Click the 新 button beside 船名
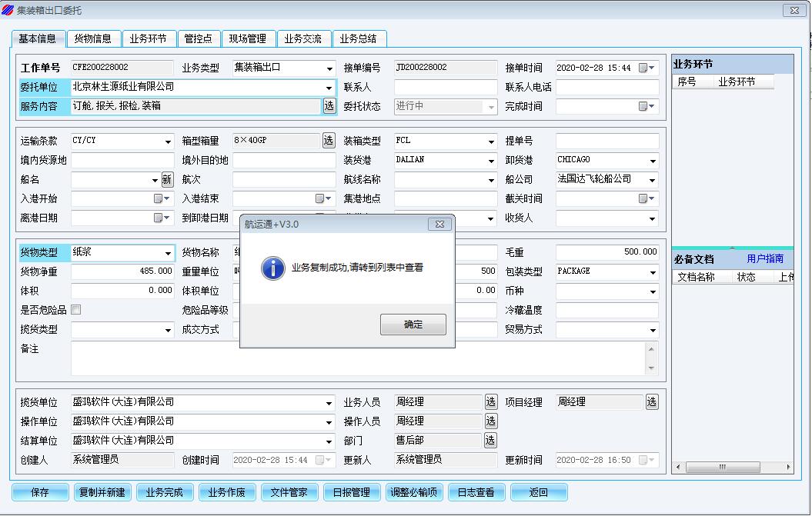Screen dimensions: 812x516 click(x=167, y=180)
